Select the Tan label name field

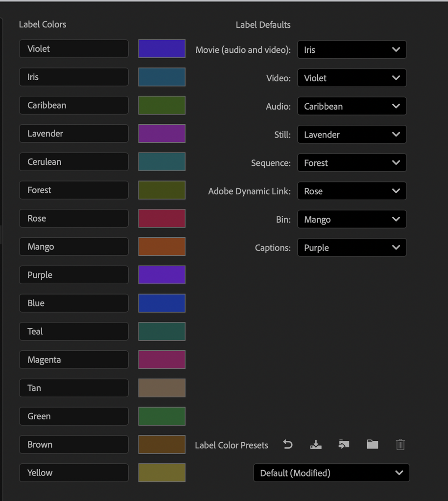(x=74, y=388)
